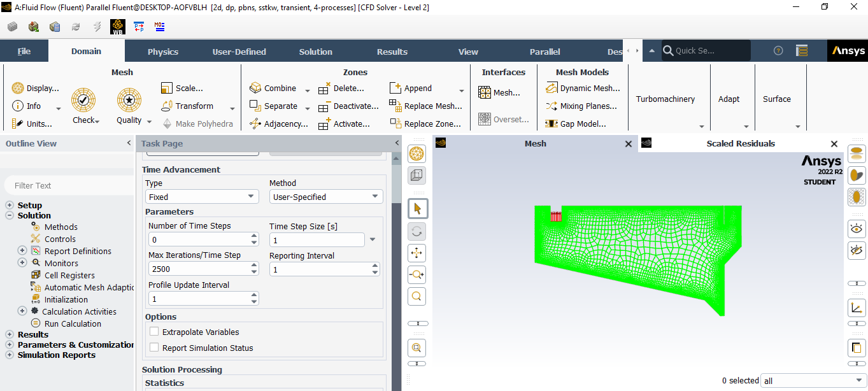The height and width of the screenshot is (391, 868).
Task: Click the show-all eye icon
Action: click(857, 229)
